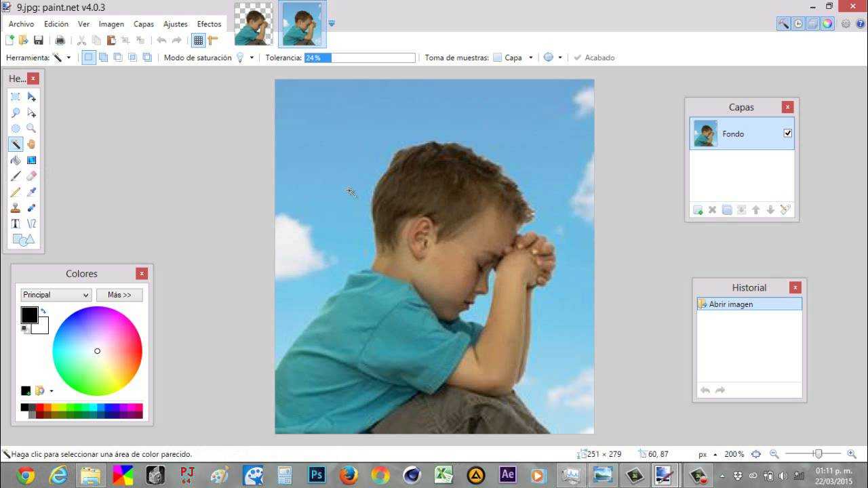Click the New image toolbar icon
This screenshot has height=488, width=868.
click(x=9, y=41)
